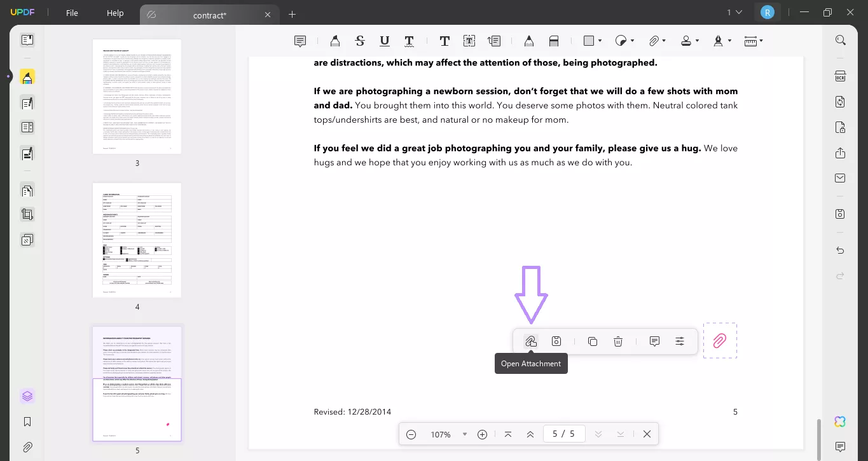
Task: Open the OCR tool in right sidebar
Action: pos(841,76)
